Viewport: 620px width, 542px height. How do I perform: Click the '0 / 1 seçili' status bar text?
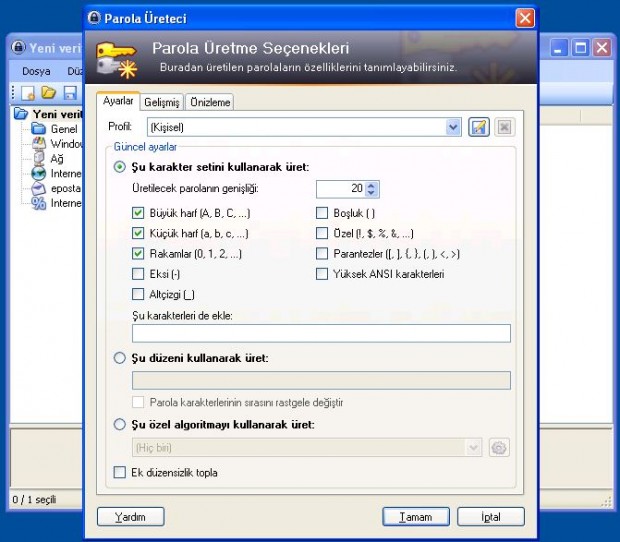point(34,500)
